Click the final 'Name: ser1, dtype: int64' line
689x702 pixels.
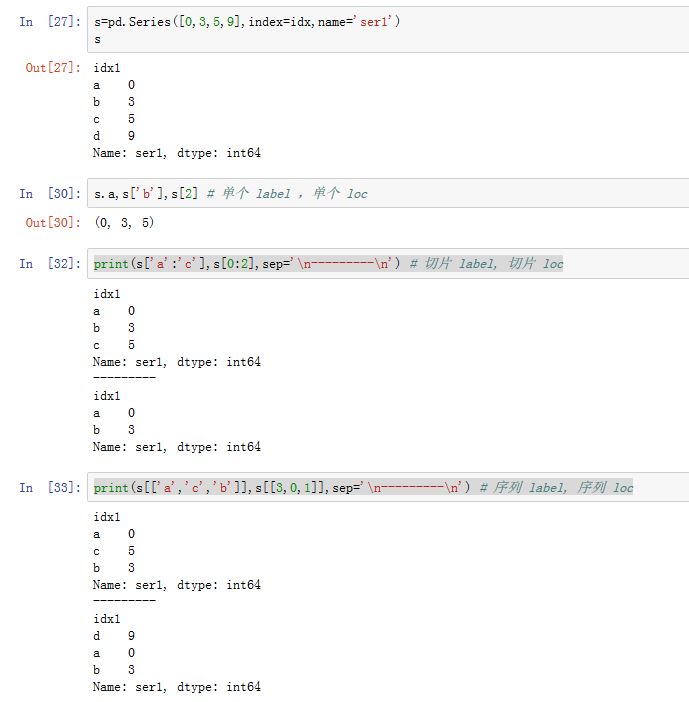[x=176, y=686]
